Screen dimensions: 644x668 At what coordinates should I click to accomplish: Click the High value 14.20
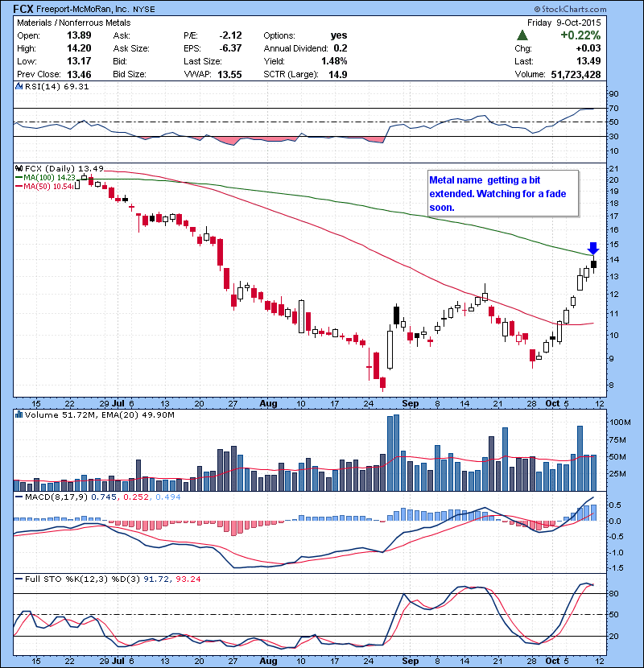[x=79, y=48]
